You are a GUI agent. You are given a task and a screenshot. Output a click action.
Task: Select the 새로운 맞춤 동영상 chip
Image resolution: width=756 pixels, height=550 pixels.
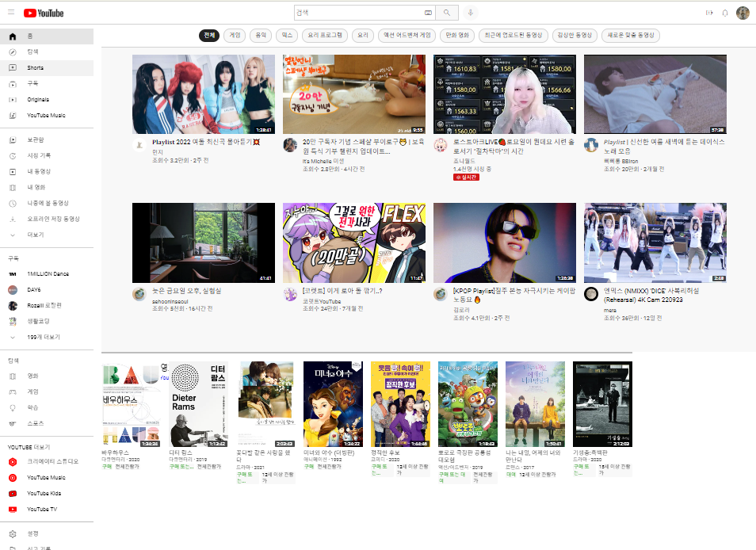pos(631,35)
